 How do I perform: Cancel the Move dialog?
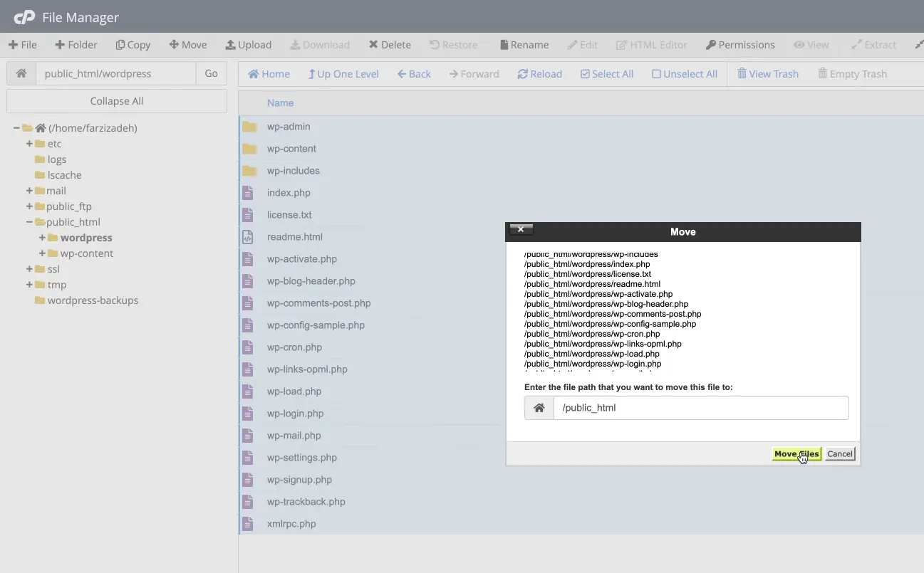click(x=839, y=453)
